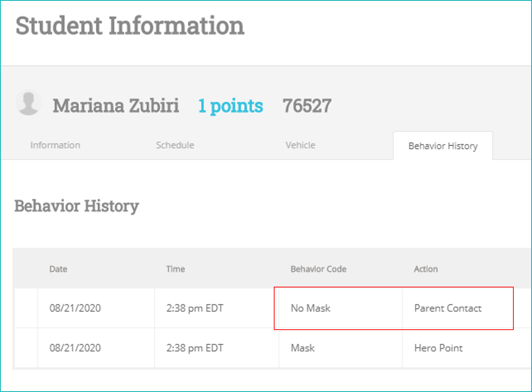Click the 1 points link
532x392 pixels.
click(x=230, y=106)
